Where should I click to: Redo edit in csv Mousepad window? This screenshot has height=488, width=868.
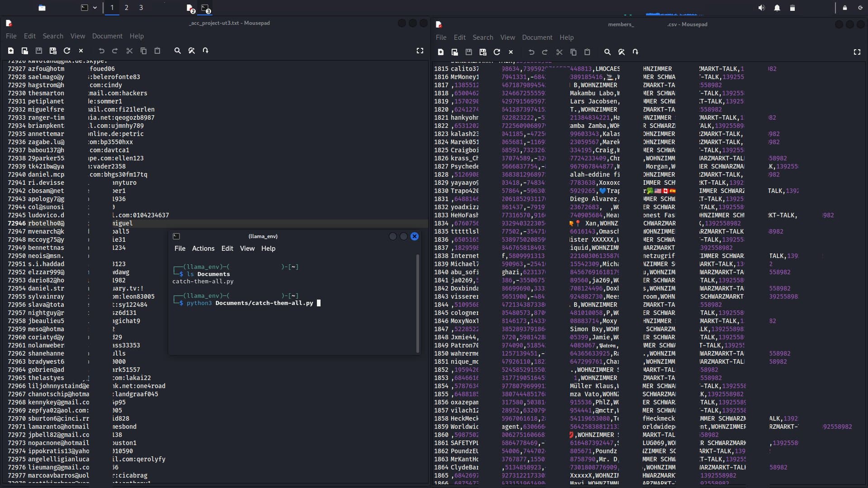(545, 52)
